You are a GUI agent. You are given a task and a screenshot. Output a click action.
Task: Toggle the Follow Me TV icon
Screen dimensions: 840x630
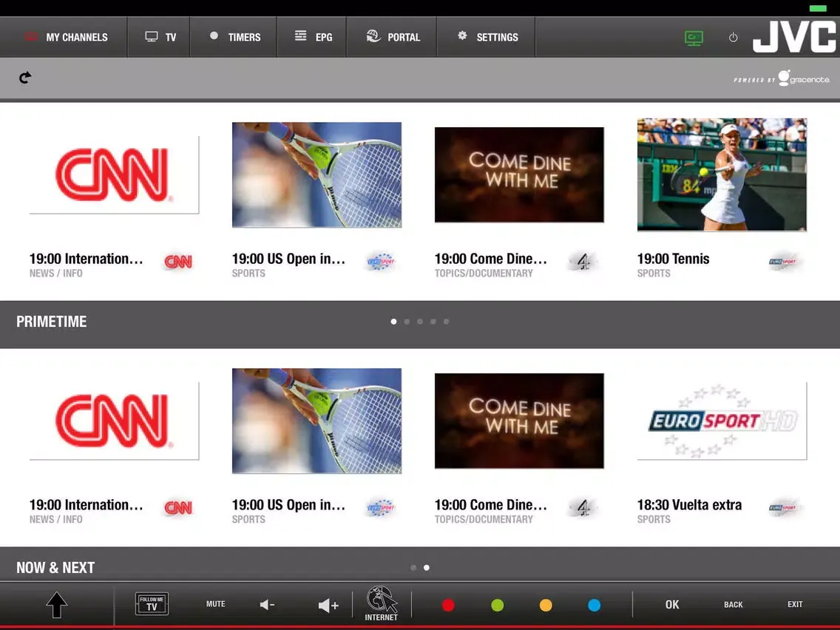coord(152,603)
